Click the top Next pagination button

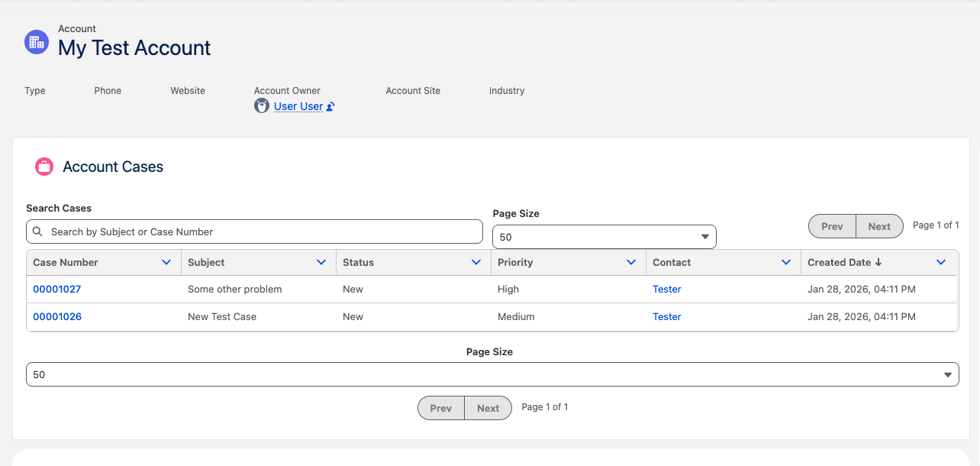(879, 226)
